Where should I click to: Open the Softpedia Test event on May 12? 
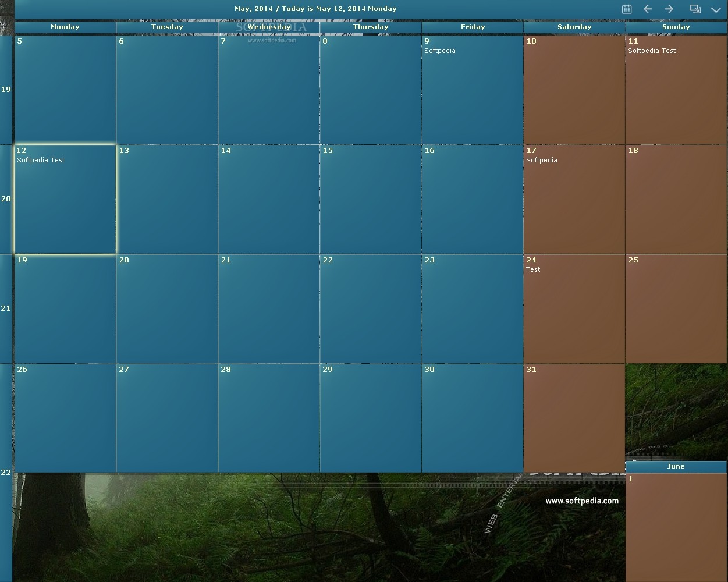[41, 160]
